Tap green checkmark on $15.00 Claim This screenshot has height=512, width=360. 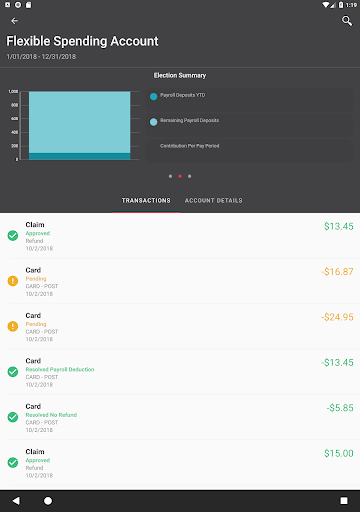(13, 462)
